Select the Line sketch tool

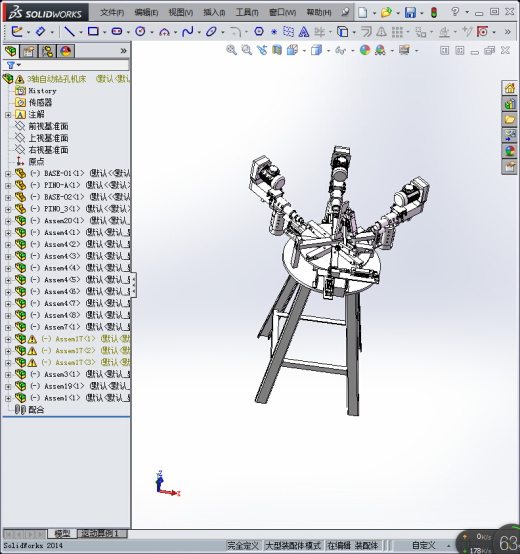(69, 32)
